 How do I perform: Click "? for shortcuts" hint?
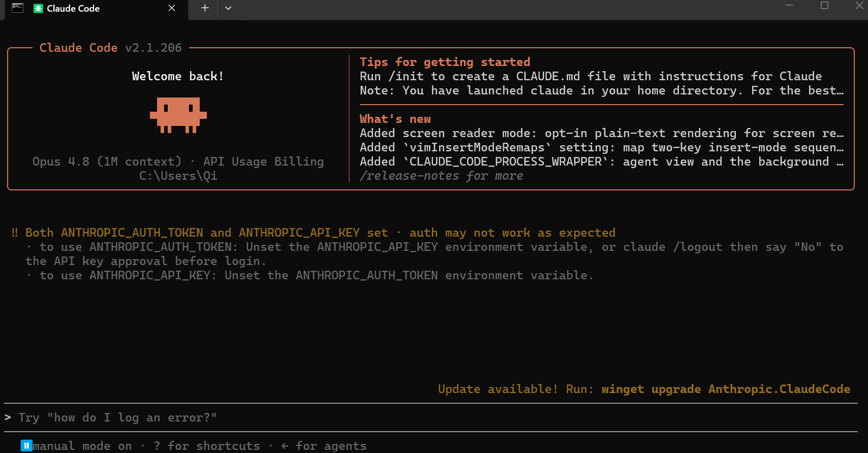[206, 446]
